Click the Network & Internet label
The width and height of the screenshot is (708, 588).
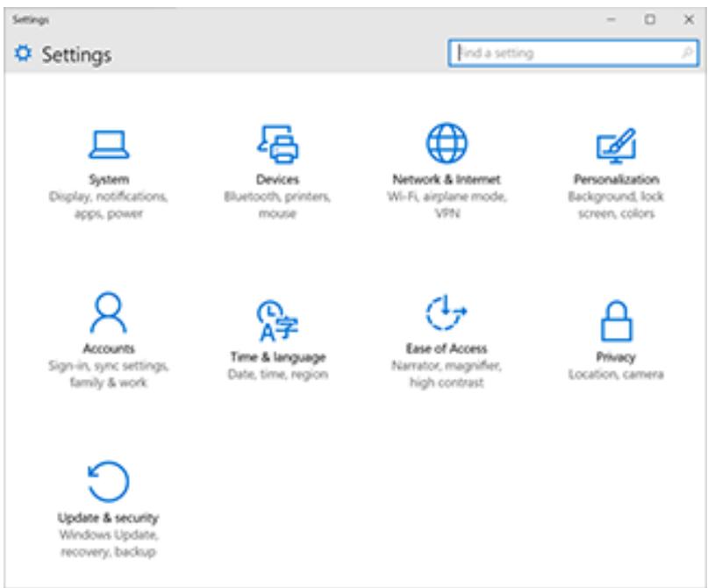pos(447,179)
